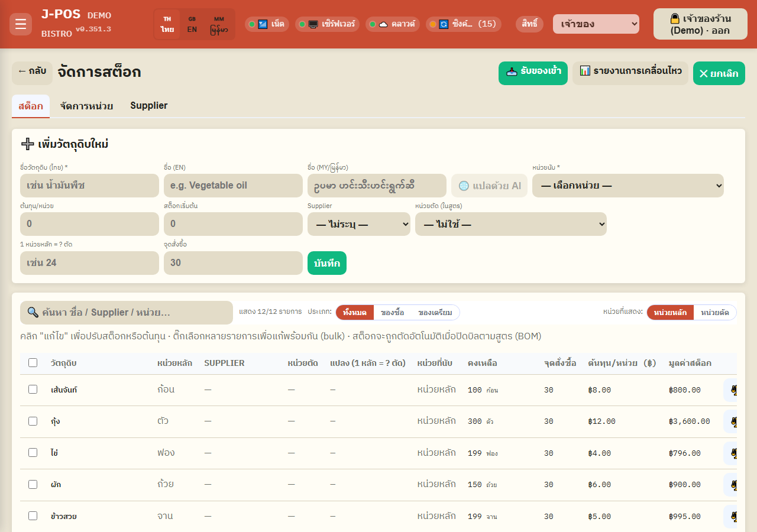Toggle the select-all checkbox in table header
Screen dimensions: 757x532
coord(33,363)
